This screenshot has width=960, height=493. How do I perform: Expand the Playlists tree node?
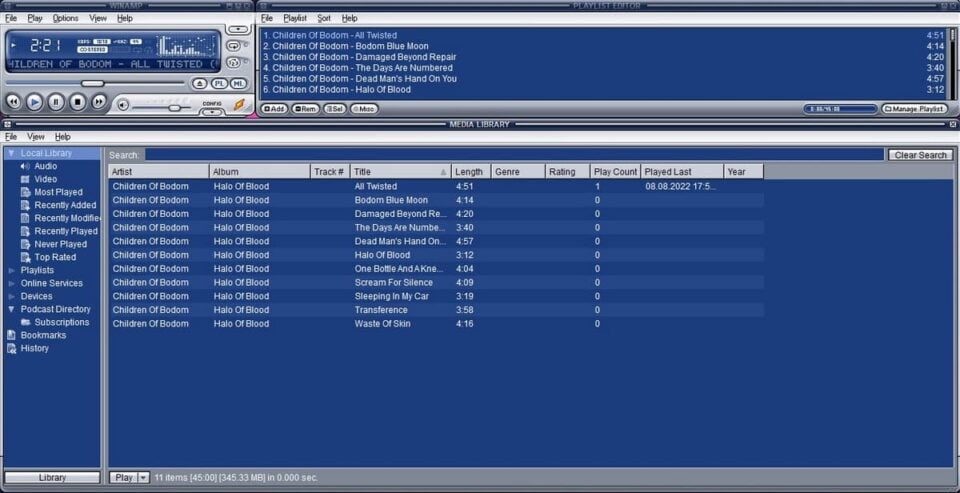[11, 270]
